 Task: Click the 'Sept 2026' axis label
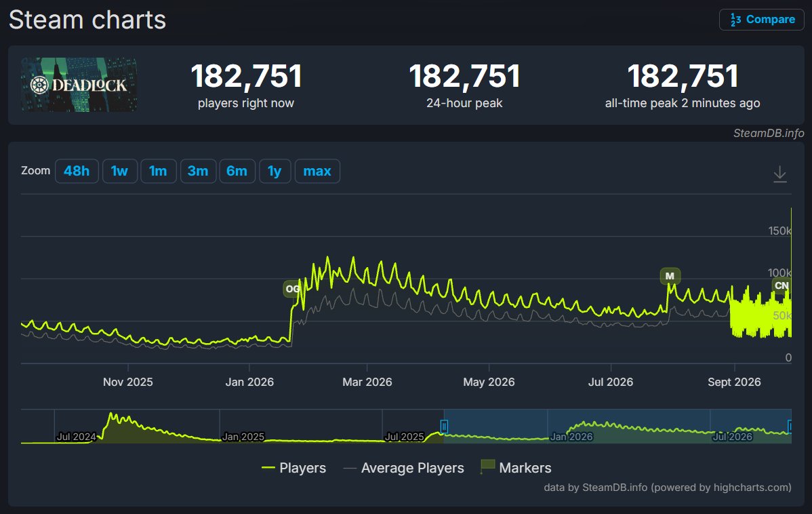coord(734,382)
